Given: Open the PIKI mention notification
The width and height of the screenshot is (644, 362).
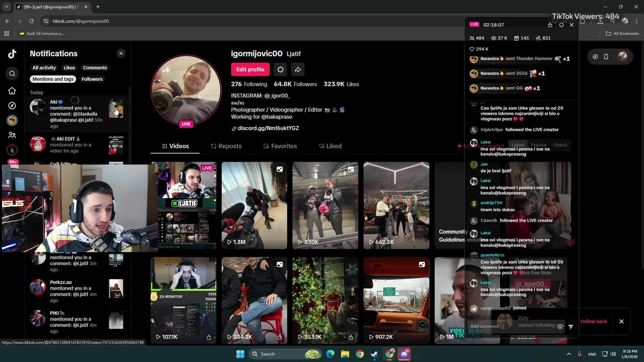Looking at the screenshot, I should [x=76, y=322].
